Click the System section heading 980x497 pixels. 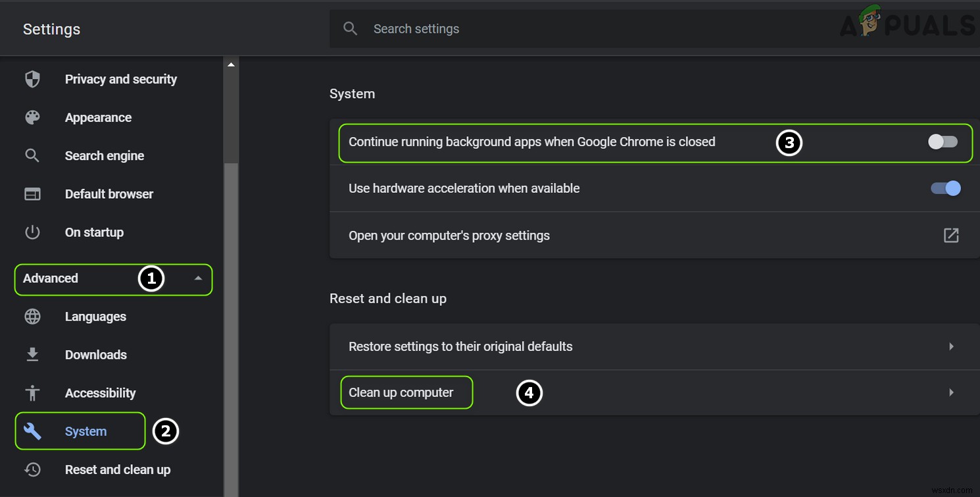point(352,93)
